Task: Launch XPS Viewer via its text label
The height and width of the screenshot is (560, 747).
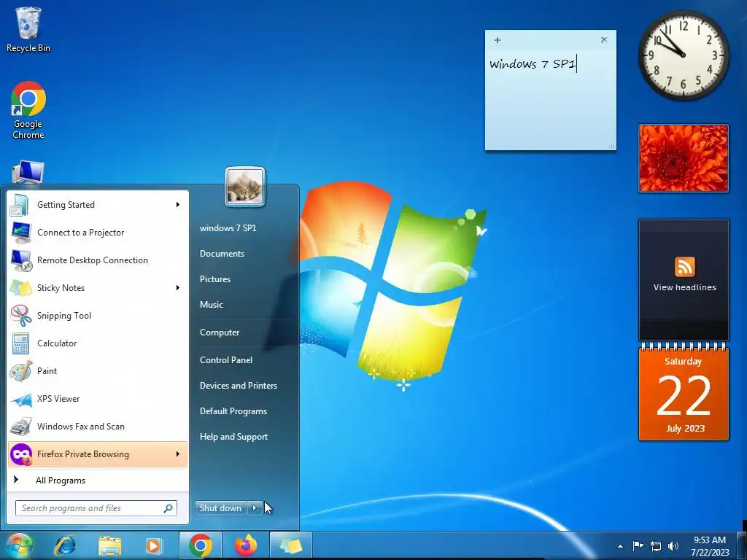Action: [x=58, y=399]
